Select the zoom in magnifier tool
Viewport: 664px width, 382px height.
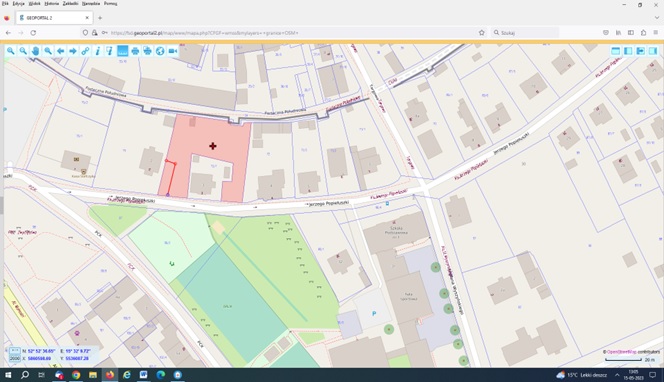pos(11,51)
